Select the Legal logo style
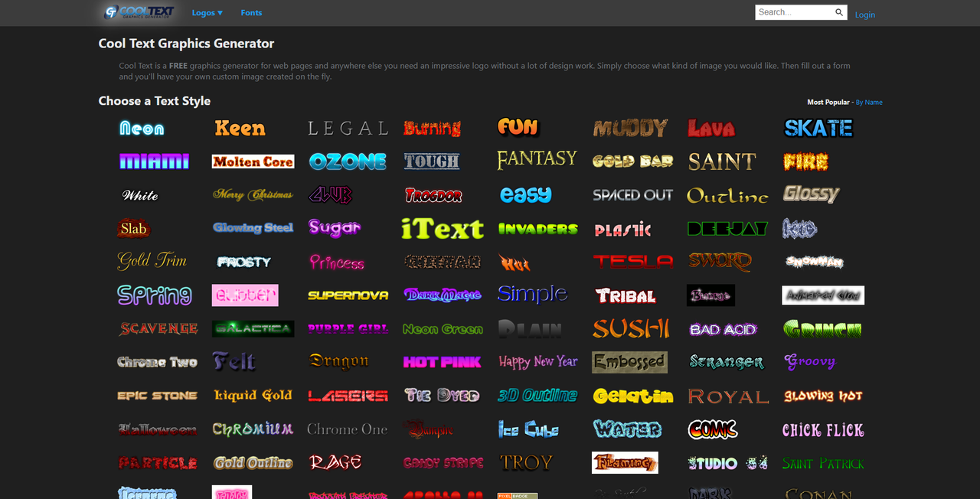 [348, 128]
